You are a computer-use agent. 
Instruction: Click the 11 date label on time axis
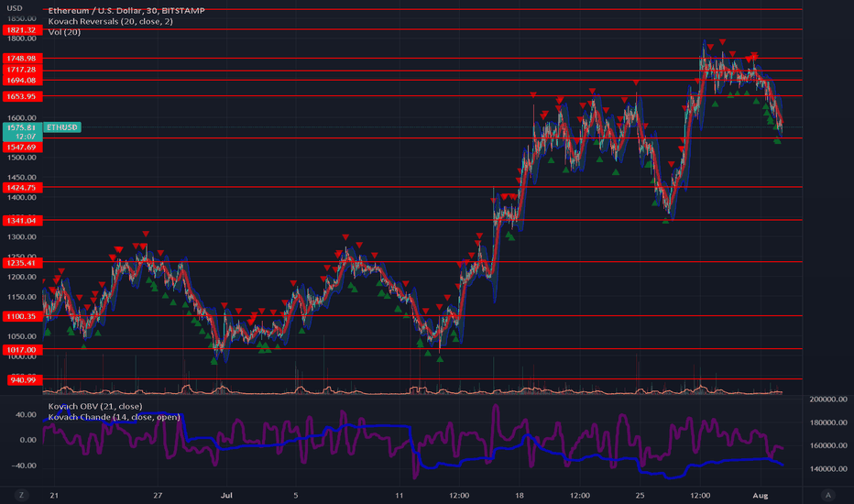[x=400, y=495]
